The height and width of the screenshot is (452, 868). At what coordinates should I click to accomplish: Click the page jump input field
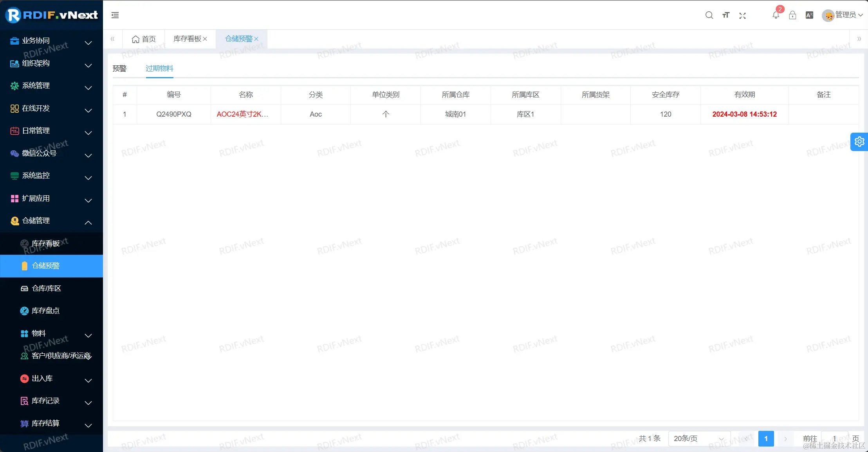834,438
